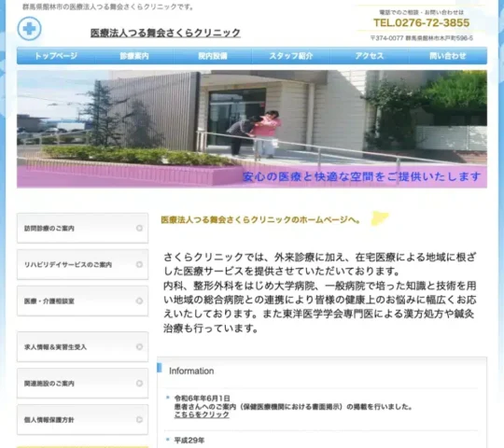The image size is (504, 448).
Task: Click the 電話でのご相談・お問い合わせは label
Action: coord(421,12)
